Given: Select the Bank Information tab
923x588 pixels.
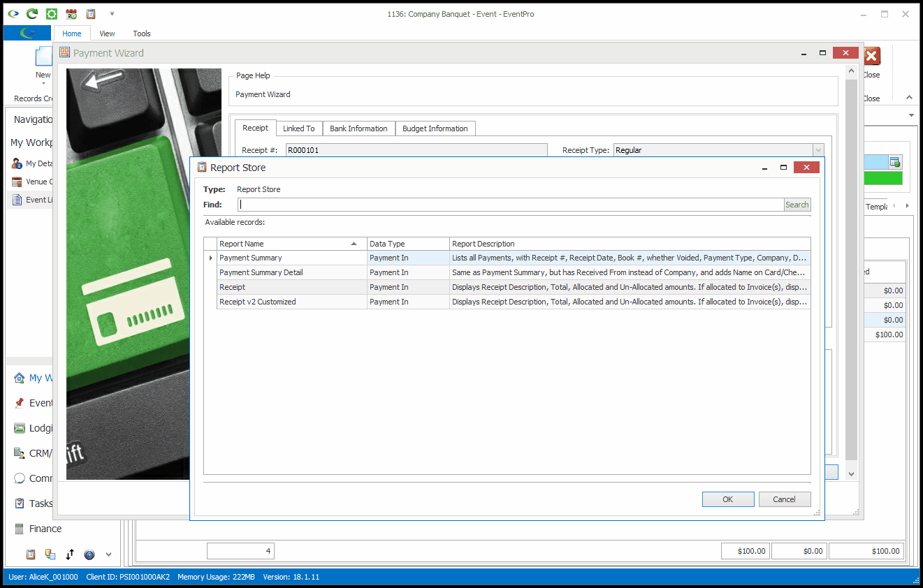Looking at the screenshot, I should pyautogui.click(x=358, y=128).
